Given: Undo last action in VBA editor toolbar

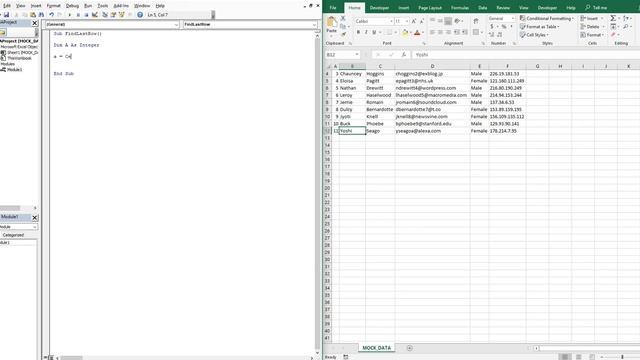Looking at the screenshot, I should point(52,15).
